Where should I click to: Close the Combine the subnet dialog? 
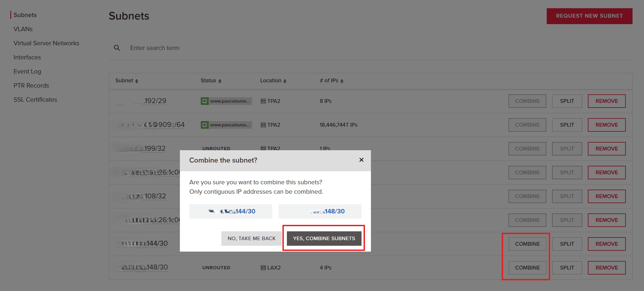pos(361,160)
